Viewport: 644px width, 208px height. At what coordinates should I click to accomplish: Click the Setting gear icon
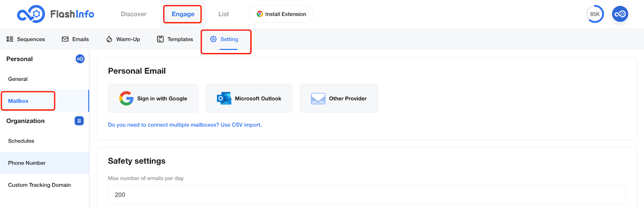pos(213,39)
